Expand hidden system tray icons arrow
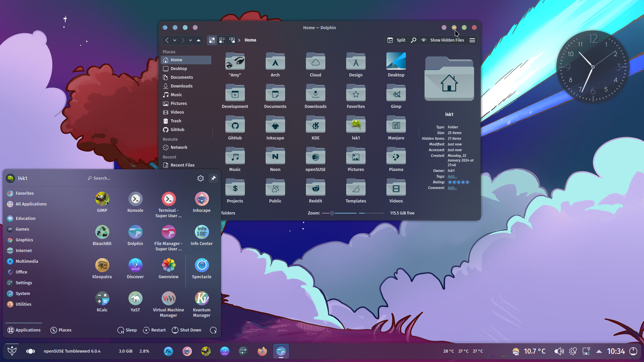The width and height of the screenshot is (644, 362). 599,351
